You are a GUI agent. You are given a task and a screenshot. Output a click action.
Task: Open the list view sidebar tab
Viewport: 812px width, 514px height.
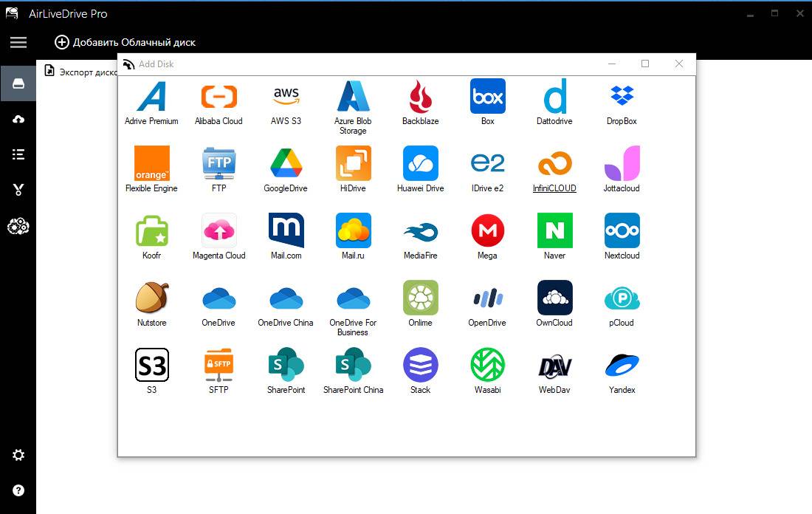pos(18,154)
